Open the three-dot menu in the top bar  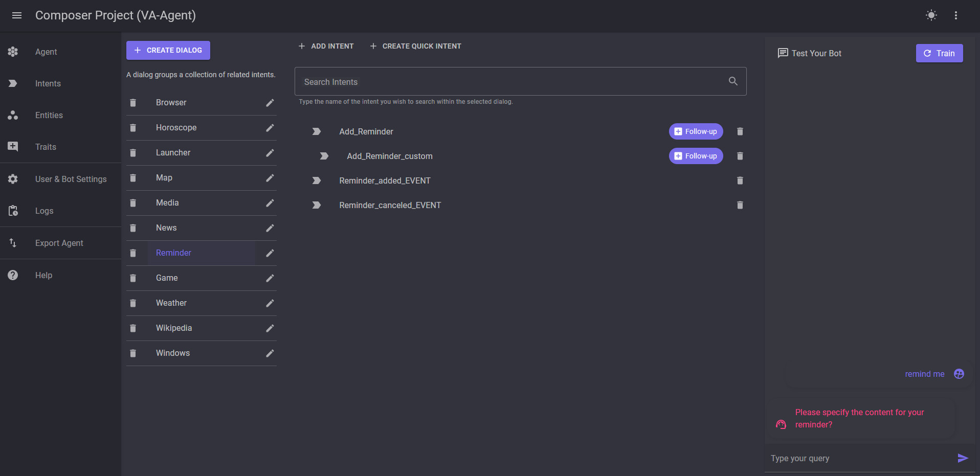[956, 15]
